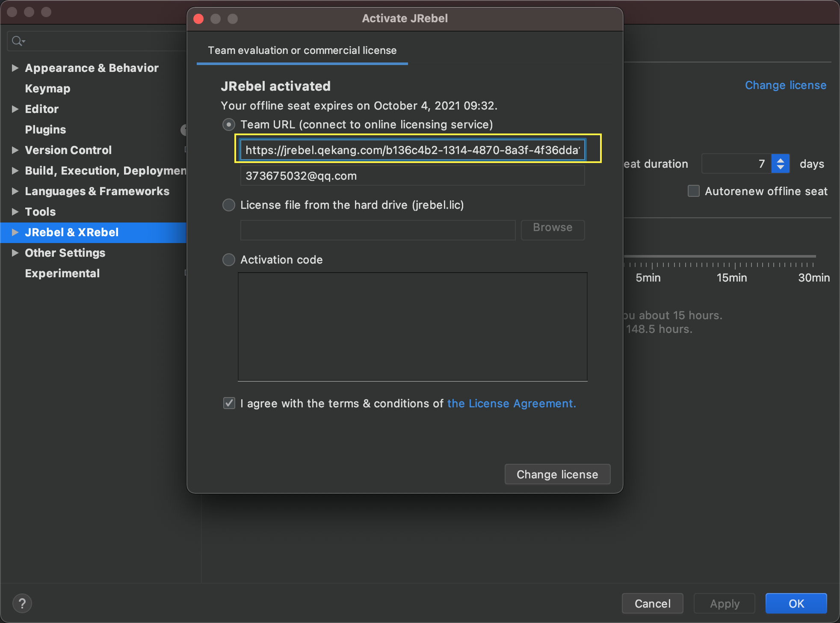This screenshot has height=623, width=840.
Task: Confirm settings with OK button
Action: pyautogui.click(x=796, y=603)
